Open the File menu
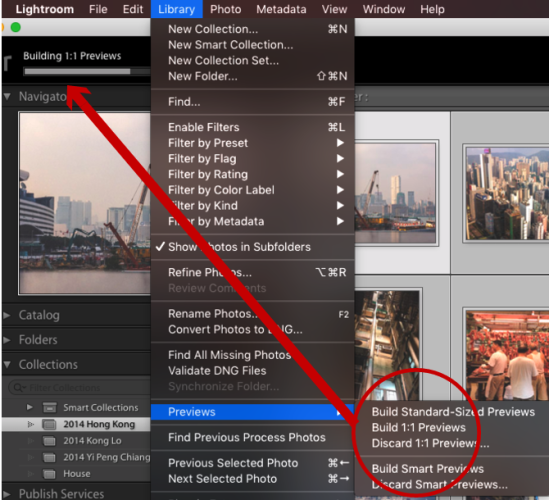 98,9
